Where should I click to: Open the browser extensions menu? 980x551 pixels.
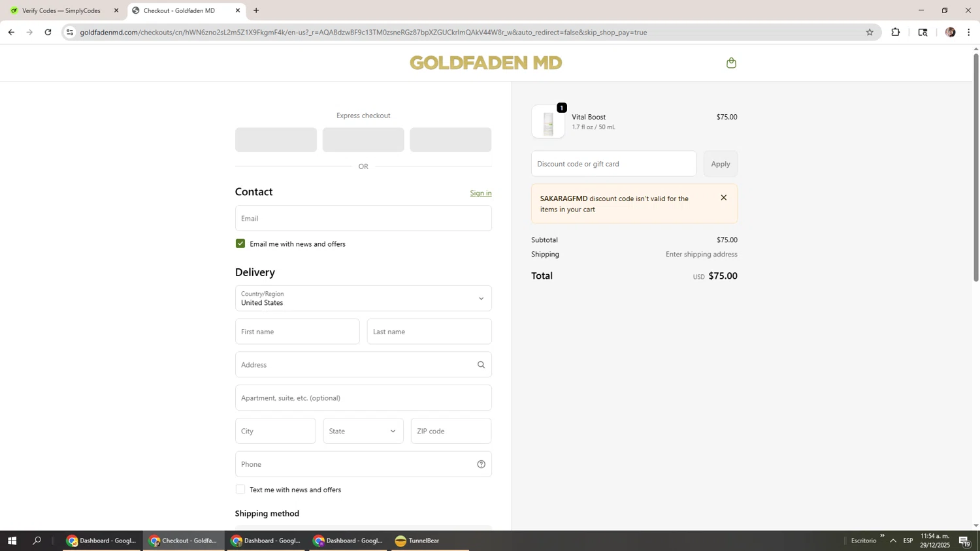pos(896,32)
